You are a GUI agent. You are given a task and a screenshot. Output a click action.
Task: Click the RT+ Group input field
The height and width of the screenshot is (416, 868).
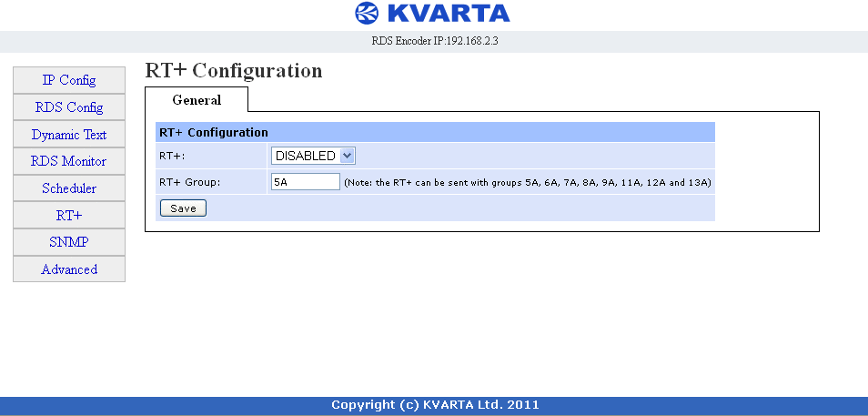click(306, 182)
